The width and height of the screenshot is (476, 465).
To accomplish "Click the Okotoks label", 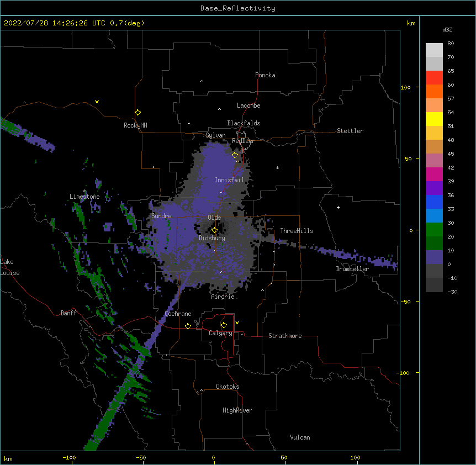I will click(x=228, y=387).
